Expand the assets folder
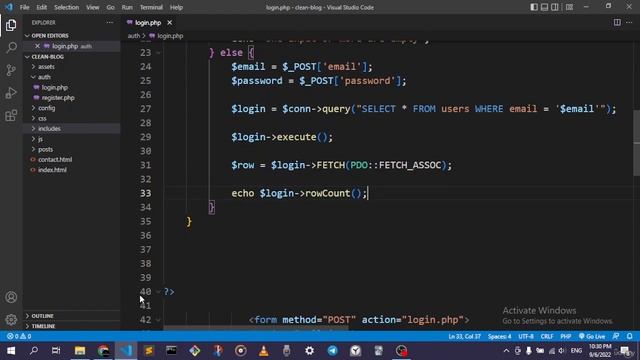The width and height of the screenshot is (640, 360). [46, 67]
